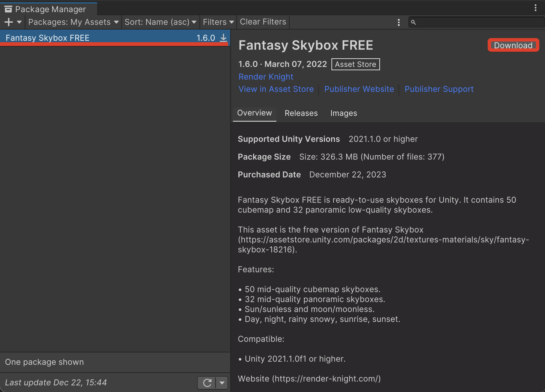Click the 'Supported Unity Versions' label
Image resolution: width=545 pixels, height=392 pixels.
click(289, 139)
